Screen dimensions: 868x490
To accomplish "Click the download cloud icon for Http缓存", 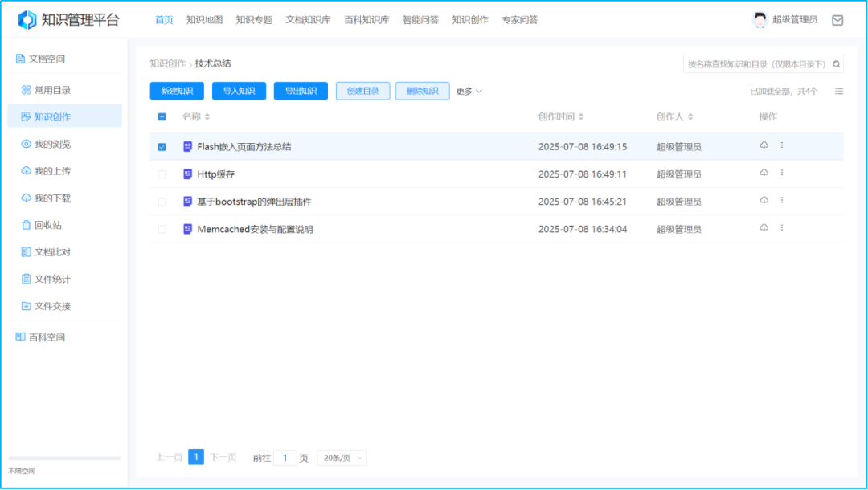I will 764,173.
